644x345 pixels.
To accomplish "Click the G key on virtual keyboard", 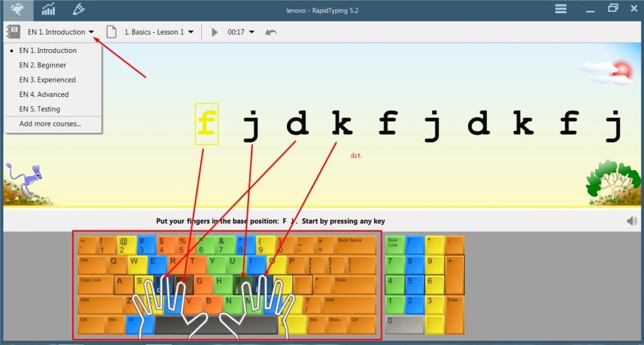I will point(204,285).
